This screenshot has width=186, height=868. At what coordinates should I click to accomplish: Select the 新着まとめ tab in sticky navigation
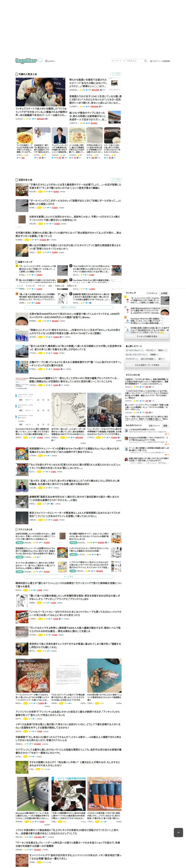(72, 286)
